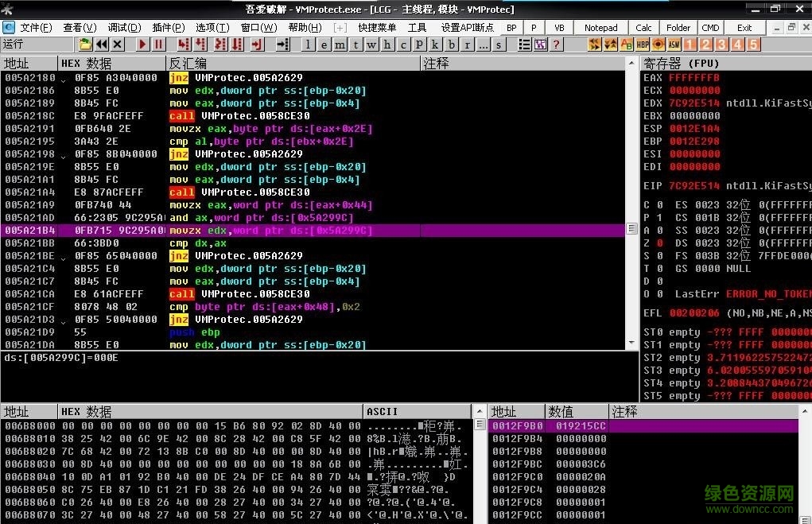Click the AB label plugin icon
The width and height of the screenshot is (812, 524).
(x=627, y=45)
